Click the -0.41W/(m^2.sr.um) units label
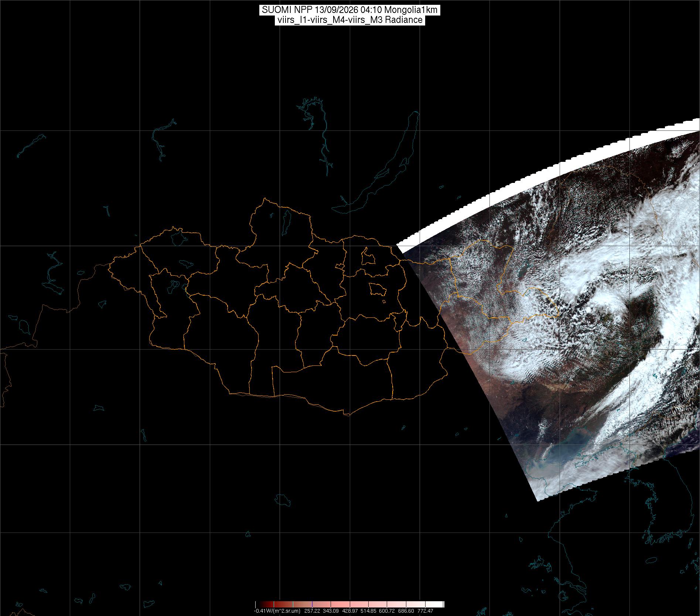 tap(277, 611)
